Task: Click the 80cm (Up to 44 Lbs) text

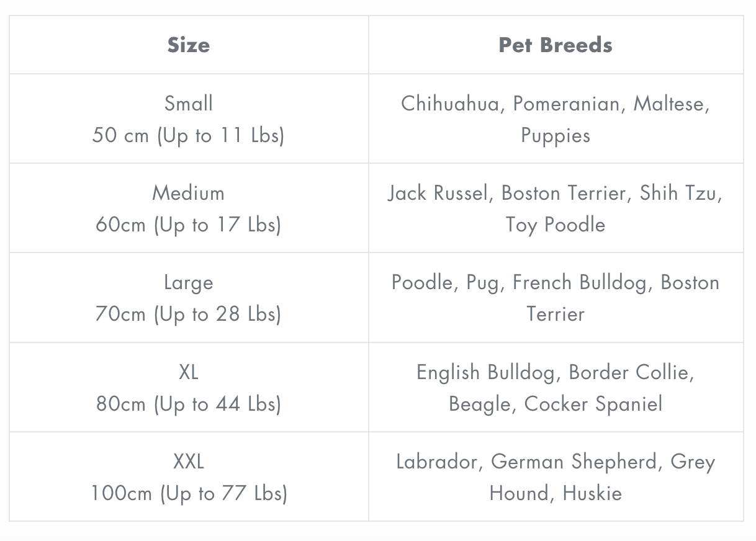Action: point(189,404)
